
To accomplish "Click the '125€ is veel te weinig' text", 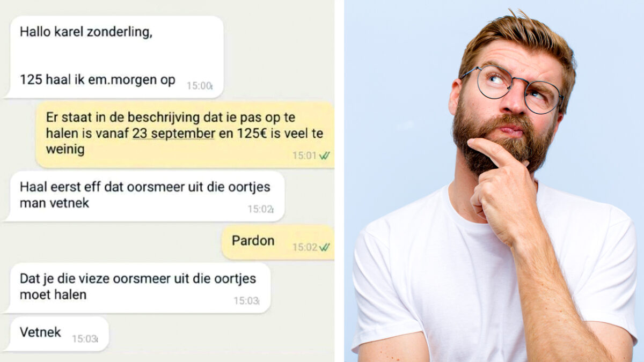I will coord(184,141).
